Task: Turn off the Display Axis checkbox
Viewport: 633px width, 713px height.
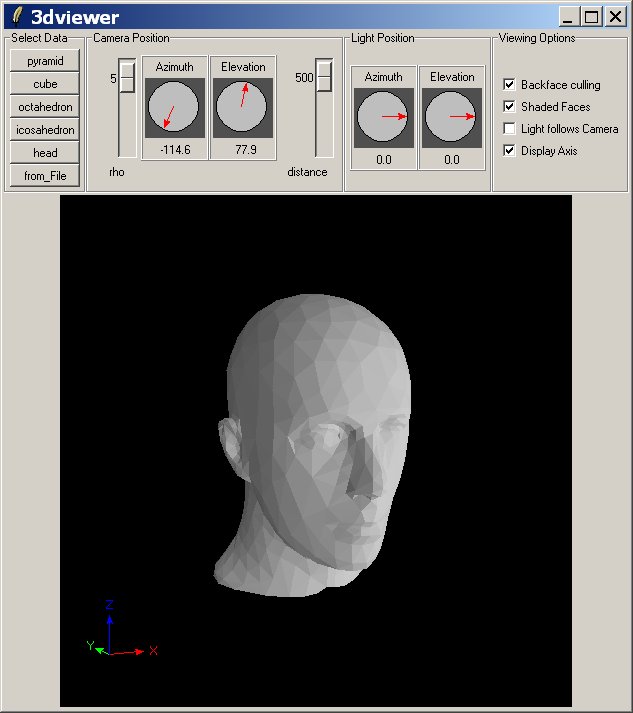Action: [x=510, y=151]
